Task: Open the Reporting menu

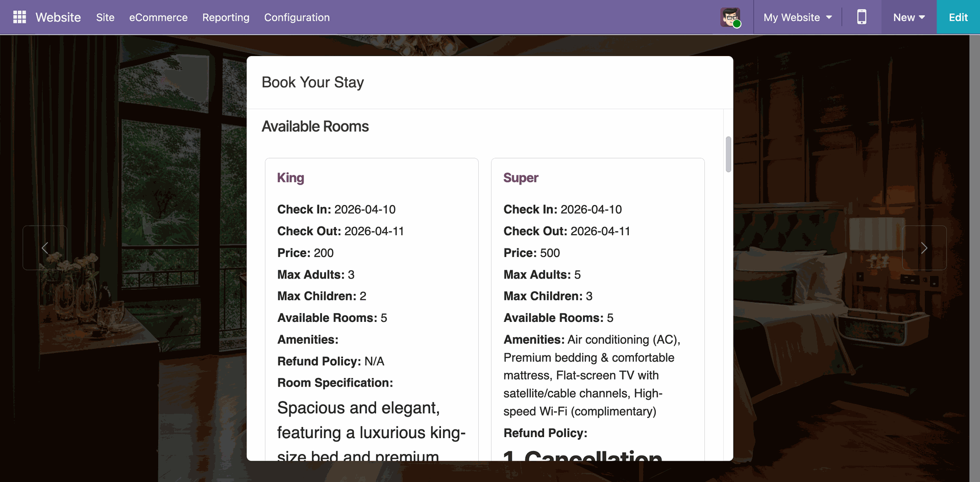Action: 226,17
